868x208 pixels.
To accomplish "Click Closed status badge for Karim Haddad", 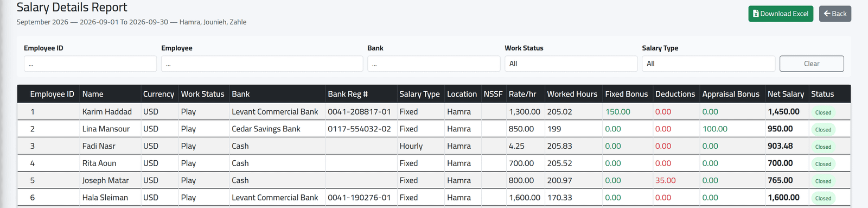I will tap(823, 112).
